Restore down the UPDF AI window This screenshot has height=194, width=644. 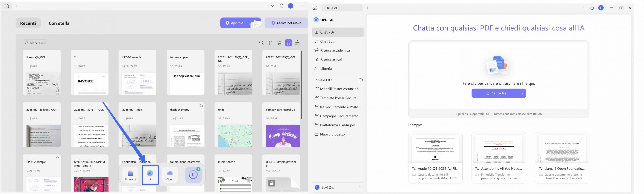click(621, 8)
